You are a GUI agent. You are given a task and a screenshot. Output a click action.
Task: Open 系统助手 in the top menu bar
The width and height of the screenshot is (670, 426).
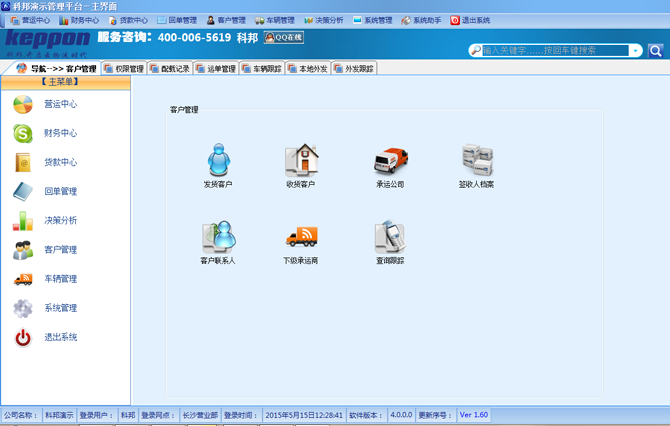tap(421, 20)
